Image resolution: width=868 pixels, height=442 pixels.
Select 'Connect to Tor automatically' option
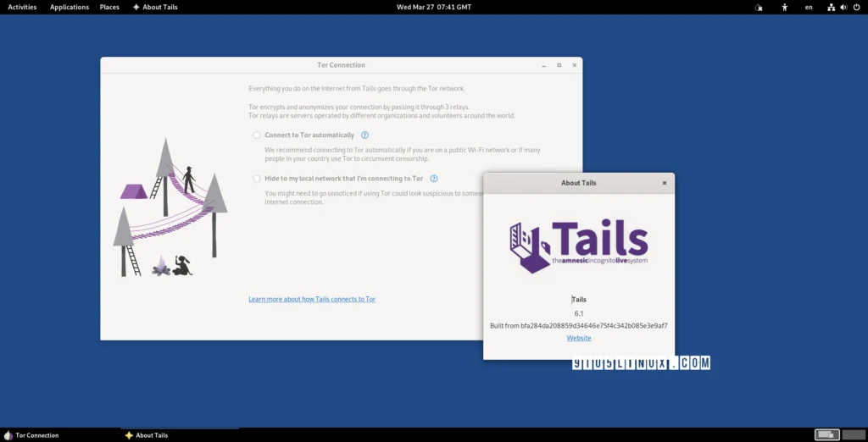tap(257, 135)
